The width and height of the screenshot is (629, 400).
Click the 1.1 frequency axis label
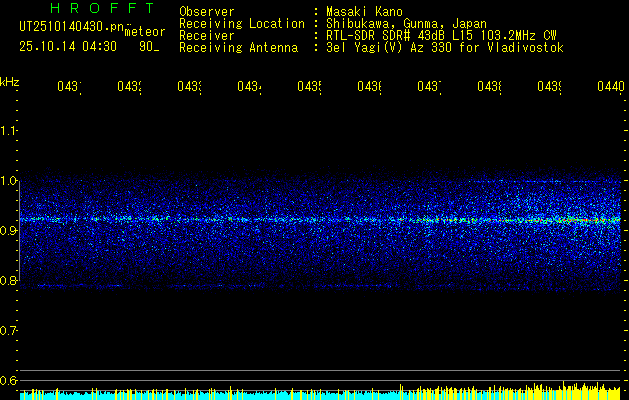click(x=8, y=131)
